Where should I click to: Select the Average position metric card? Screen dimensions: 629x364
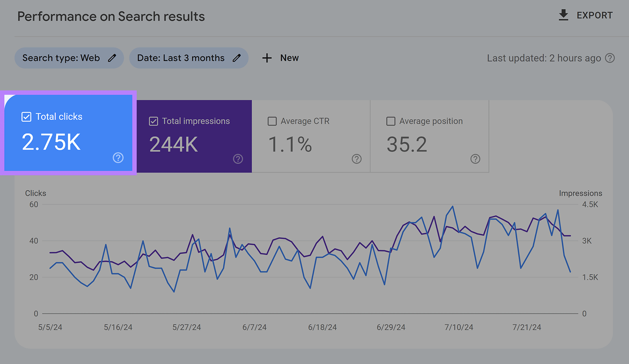click(429, 136)
